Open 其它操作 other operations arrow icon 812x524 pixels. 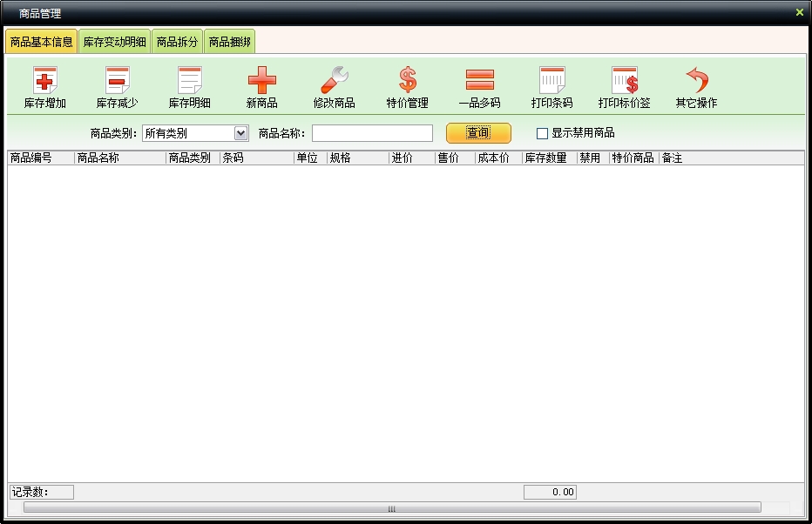click(696, 81)
